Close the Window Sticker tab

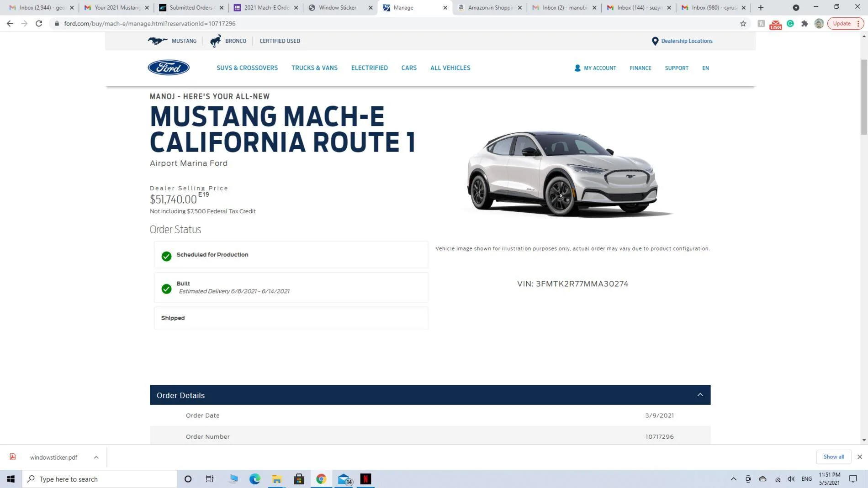coord(370,7)
